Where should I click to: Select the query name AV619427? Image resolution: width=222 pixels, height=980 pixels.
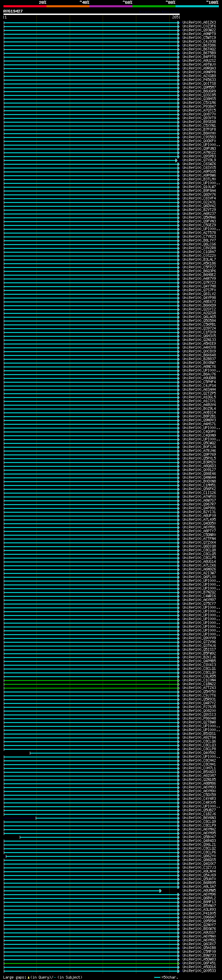[13, 11]
